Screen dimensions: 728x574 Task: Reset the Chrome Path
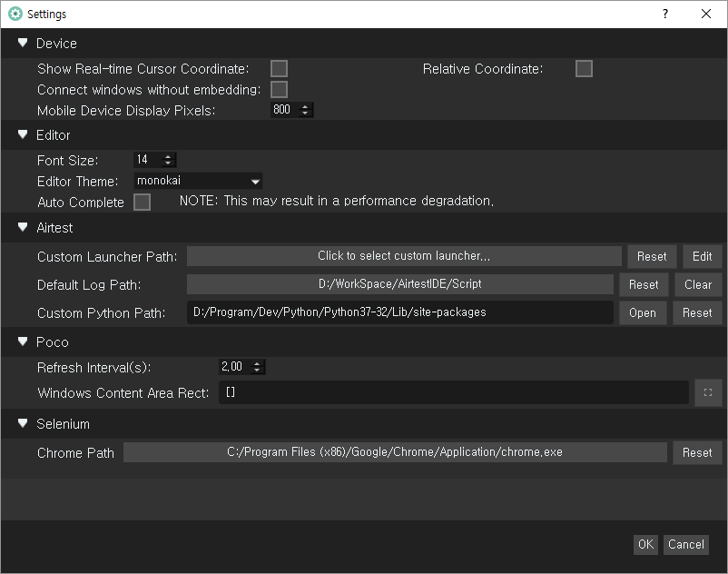point(697,452)
